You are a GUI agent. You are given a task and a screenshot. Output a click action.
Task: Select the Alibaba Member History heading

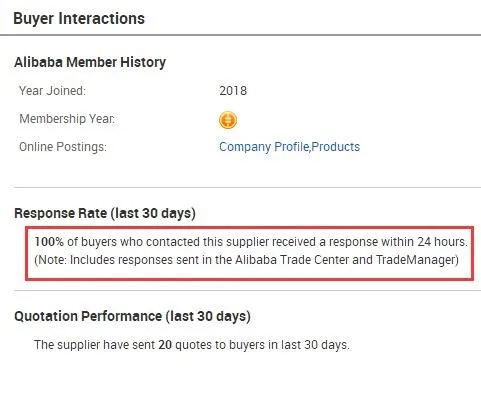coord(90,62)
